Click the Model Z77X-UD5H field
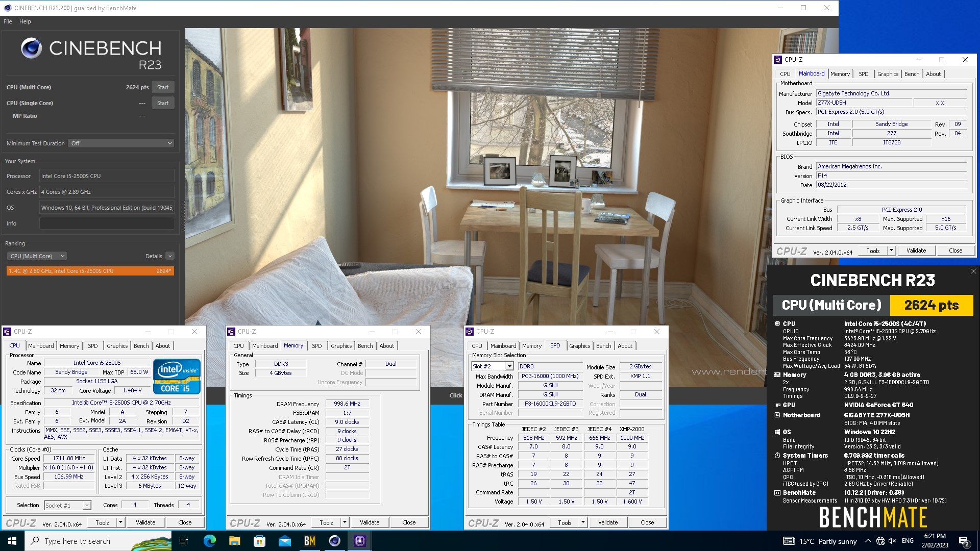 coord(864,103)
